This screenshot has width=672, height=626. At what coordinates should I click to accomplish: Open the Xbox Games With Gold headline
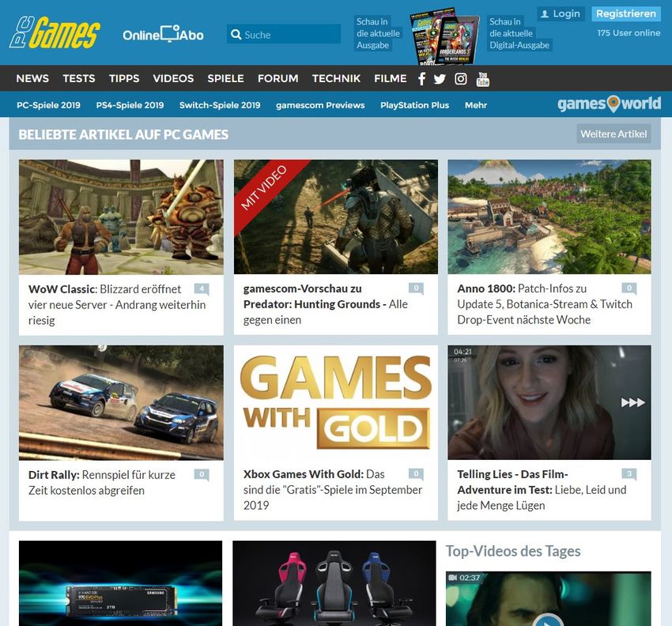pyautogui.click(x=333, y=490)
